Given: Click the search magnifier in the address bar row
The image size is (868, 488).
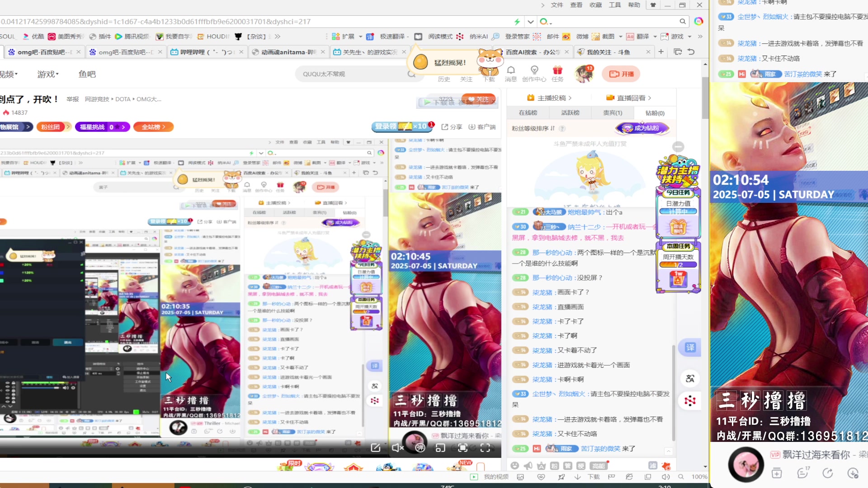Looking at the screenshot, I should 683,21.
